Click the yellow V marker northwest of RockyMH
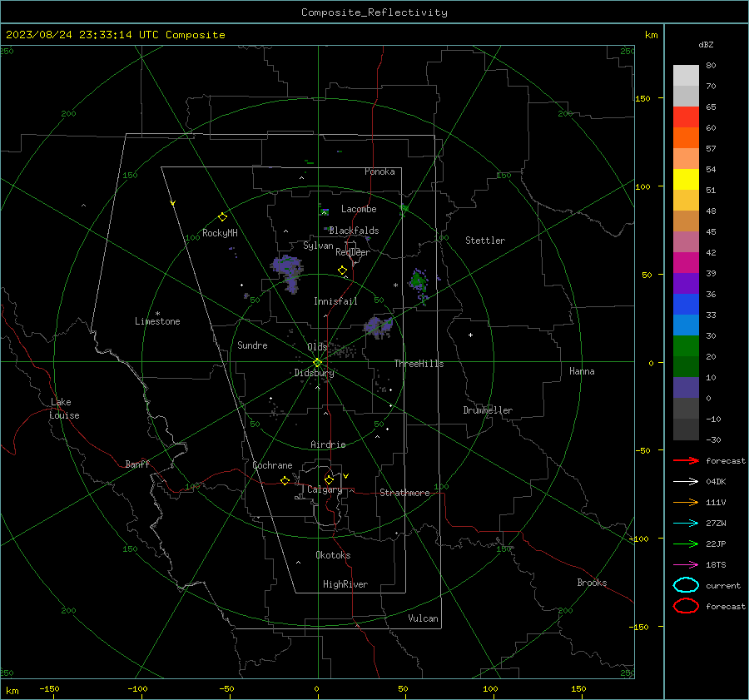 pyautogui.click(x=173, y=203)
